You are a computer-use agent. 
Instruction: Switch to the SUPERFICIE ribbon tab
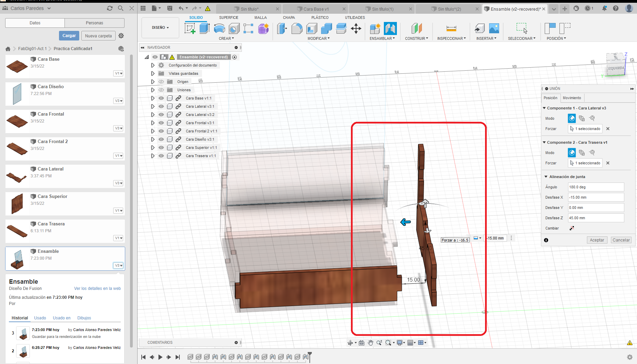pos(228,17)
